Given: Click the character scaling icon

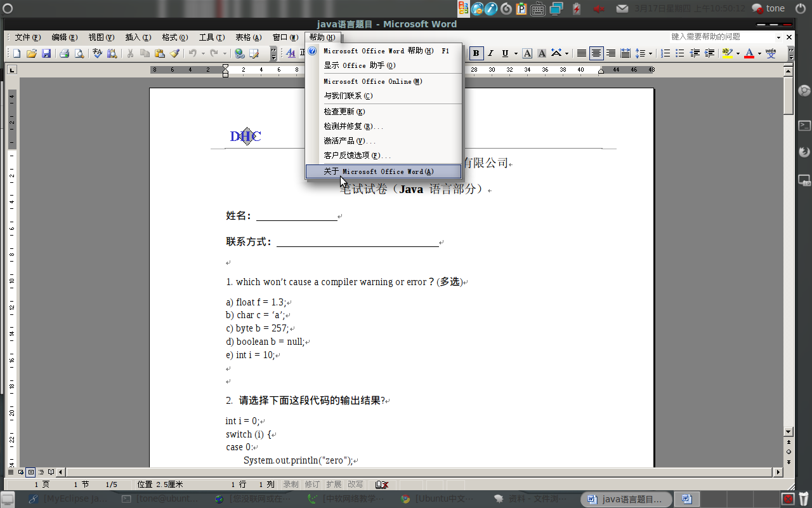Looking at the screenshot, I should click(556, 54).
